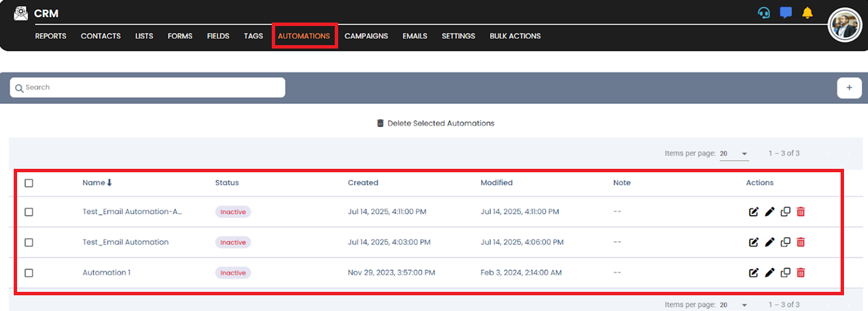Open the Test_Email Automation name link
868x311 pixels.
click(x=125, y=242)
